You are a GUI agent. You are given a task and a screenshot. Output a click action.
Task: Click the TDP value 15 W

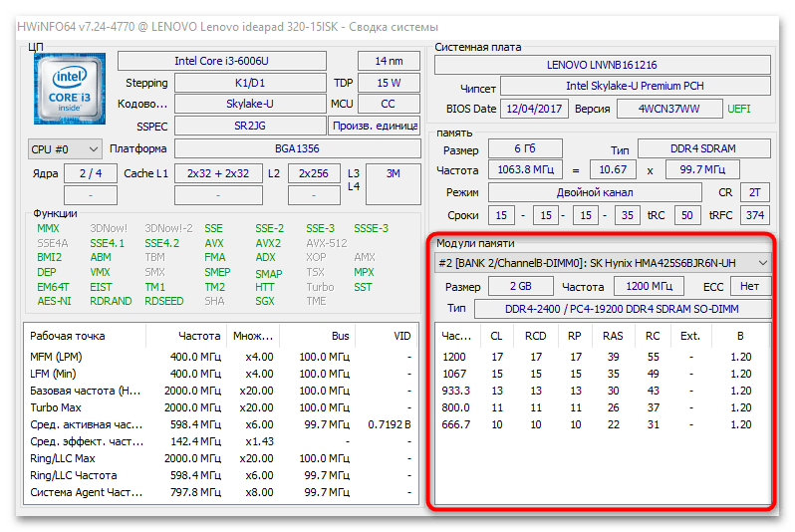pos(389,83)
